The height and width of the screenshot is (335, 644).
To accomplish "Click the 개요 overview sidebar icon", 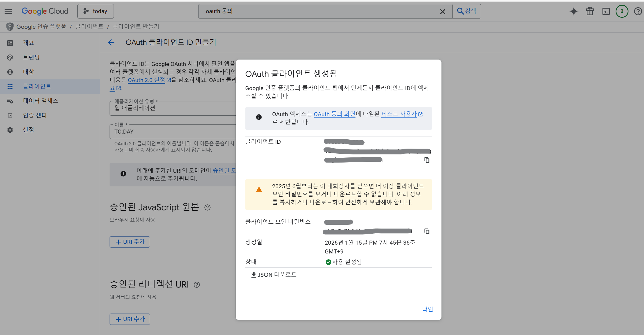I will tap(10, 43).
